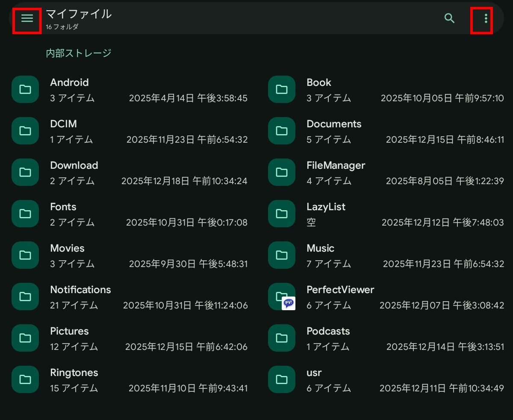The image size is (513, 420).
Task: Open the Android folder icon
Action: coord(25,89)
